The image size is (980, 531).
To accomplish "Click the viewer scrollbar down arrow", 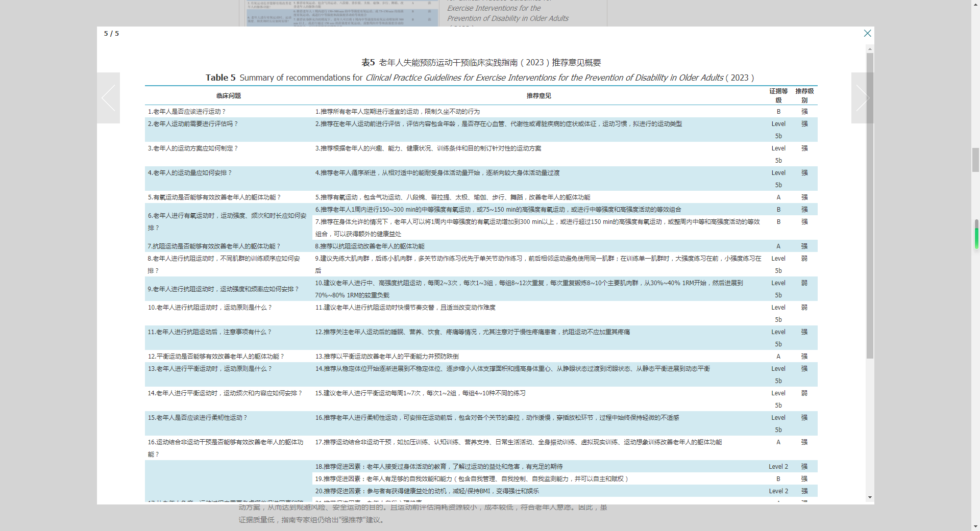I will pyautogui.click(x=870, y=497).
